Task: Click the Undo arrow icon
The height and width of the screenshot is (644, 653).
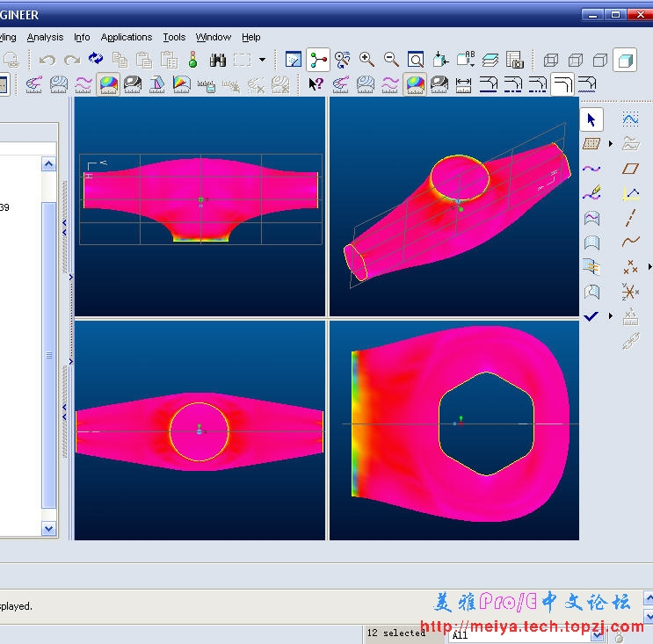Action: pyautogui.click(x=47, y=60)
